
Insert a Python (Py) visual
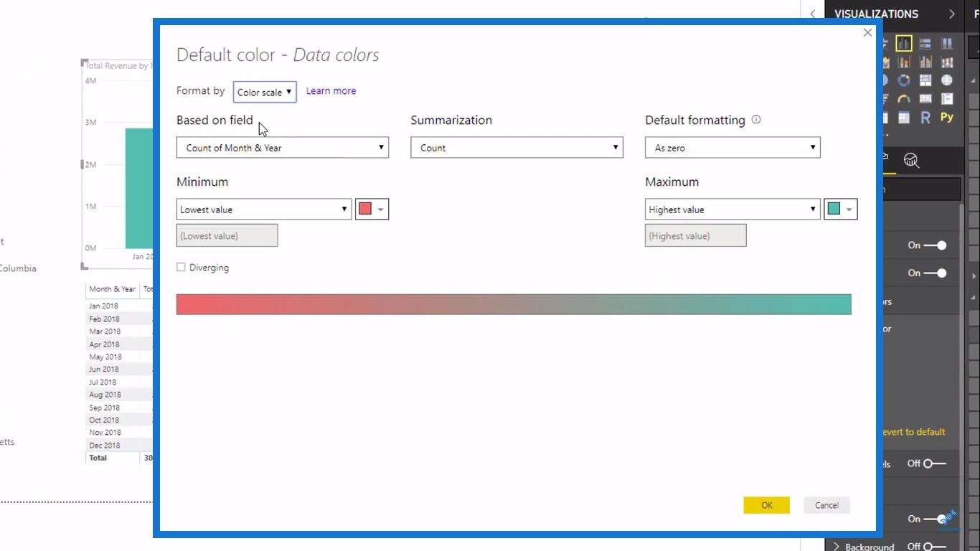(x=947, y=118)
